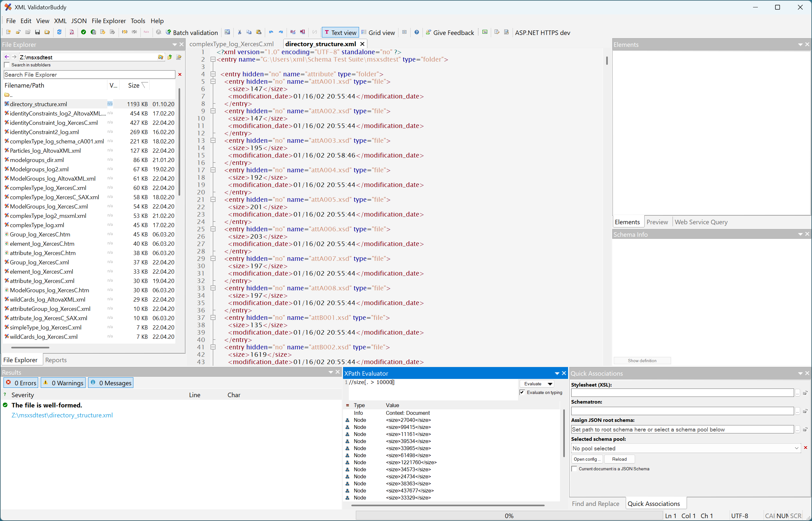Viewport: 812px width, 521px height.
Task: Click the blue help question mark icon
Action: [x=417, y=32]
